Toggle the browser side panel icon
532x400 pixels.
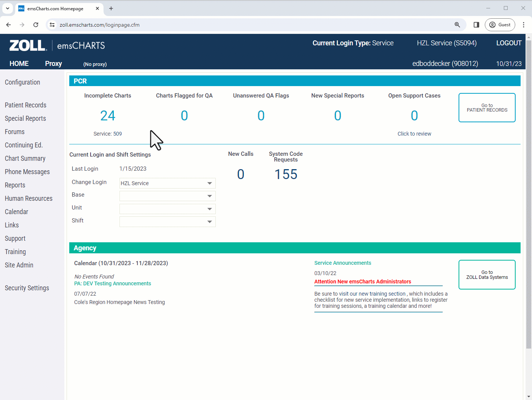(476, 25)
